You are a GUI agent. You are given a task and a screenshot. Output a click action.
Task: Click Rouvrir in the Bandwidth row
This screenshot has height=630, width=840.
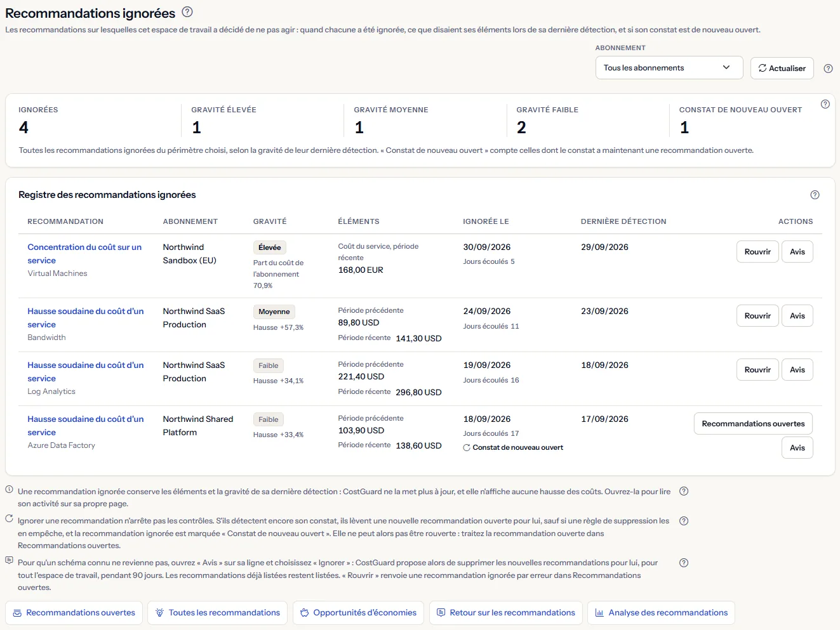(x=757, y=316)
